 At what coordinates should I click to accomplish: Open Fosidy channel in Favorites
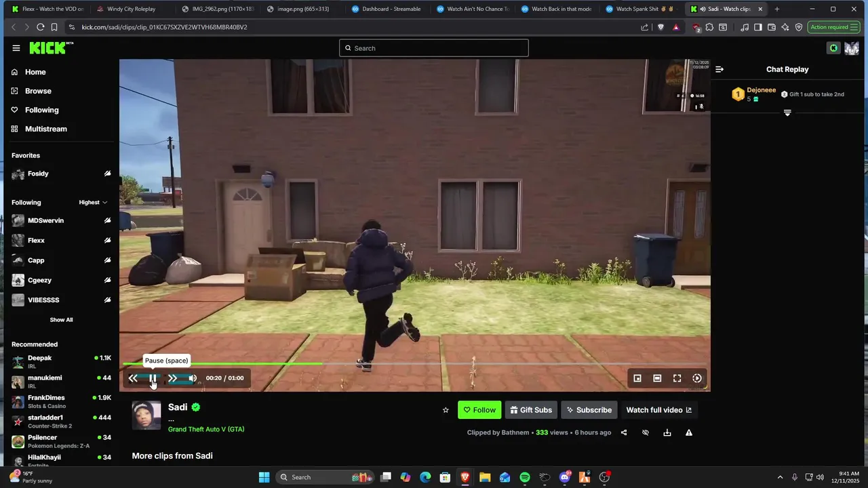pos(61,174)
